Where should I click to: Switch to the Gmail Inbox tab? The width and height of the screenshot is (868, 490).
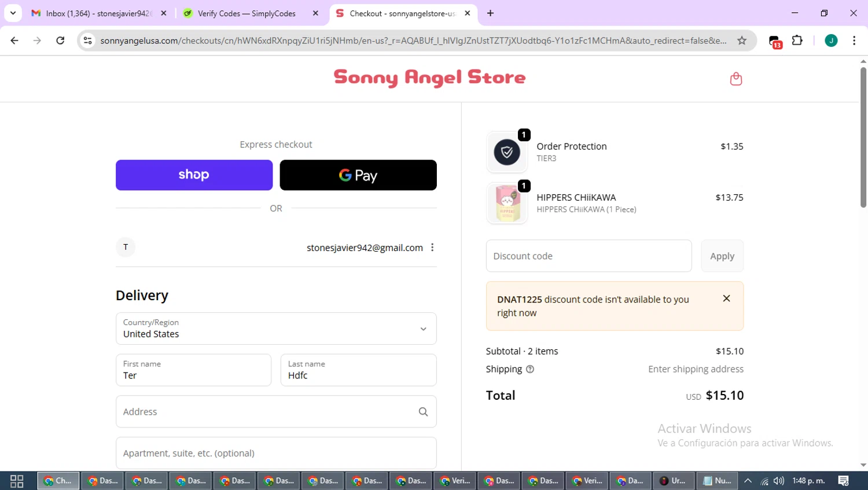[99, 13]
